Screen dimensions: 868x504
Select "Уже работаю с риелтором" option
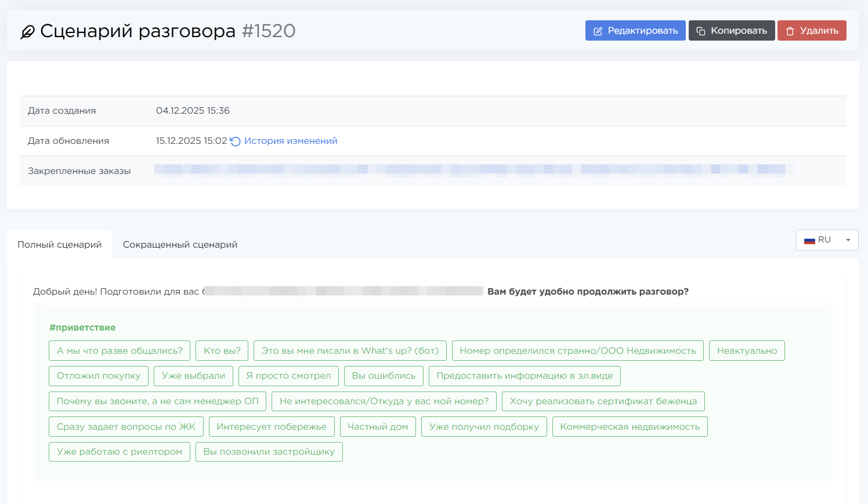pos(120,452)
